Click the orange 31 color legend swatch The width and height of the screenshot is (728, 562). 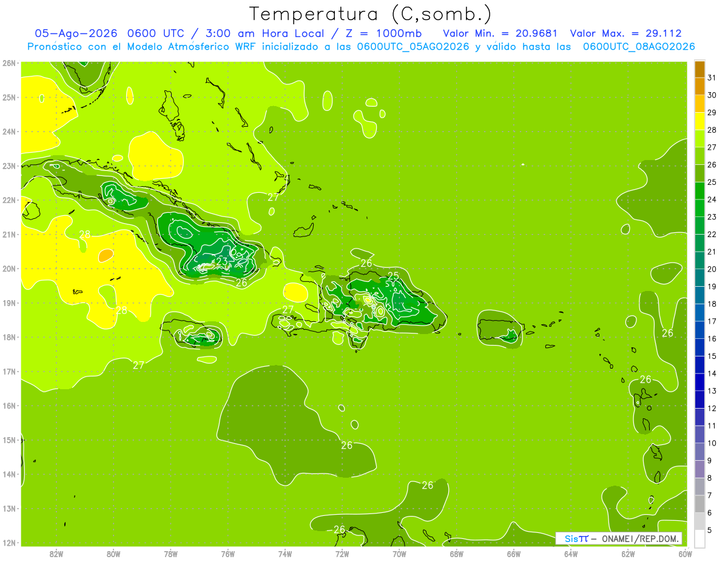pyautogui.click(x=699, y=70)
